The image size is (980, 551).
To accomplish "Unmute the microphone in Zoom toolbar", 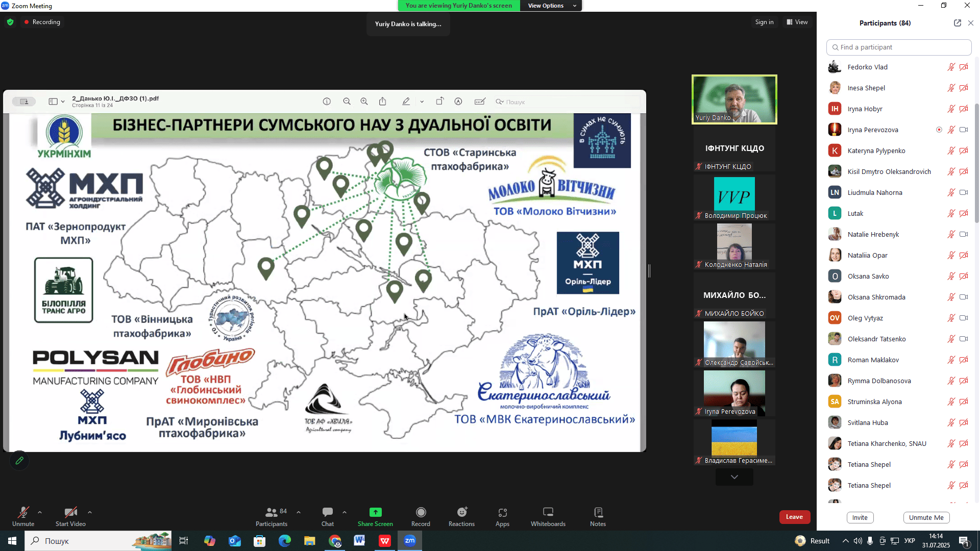I will (x=23, y=516).
